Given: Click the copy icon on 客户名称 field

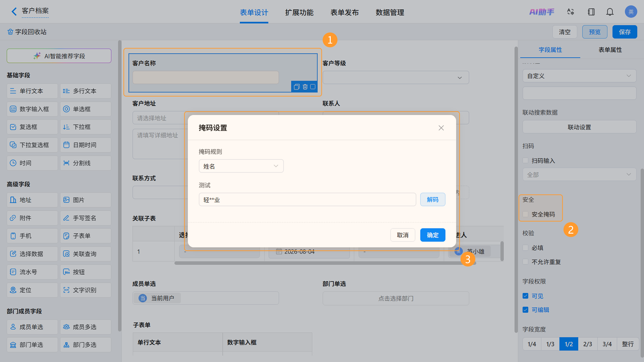Looking at the screenshot, I should pyautogui.click(x=297, y=87).
